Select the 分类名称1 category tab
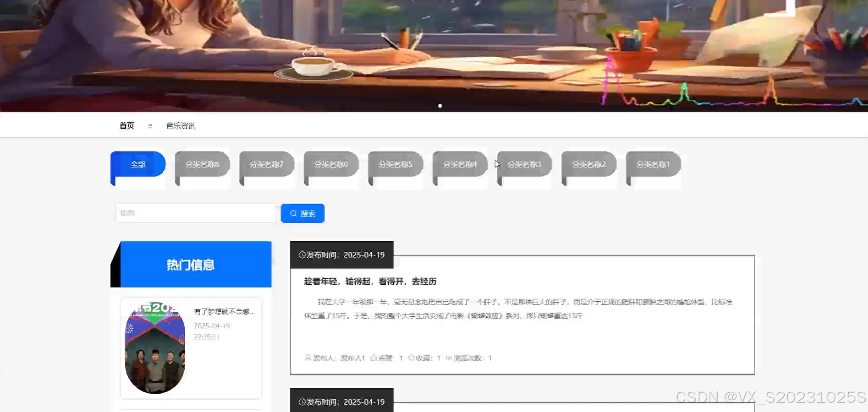 coord(653,164)
